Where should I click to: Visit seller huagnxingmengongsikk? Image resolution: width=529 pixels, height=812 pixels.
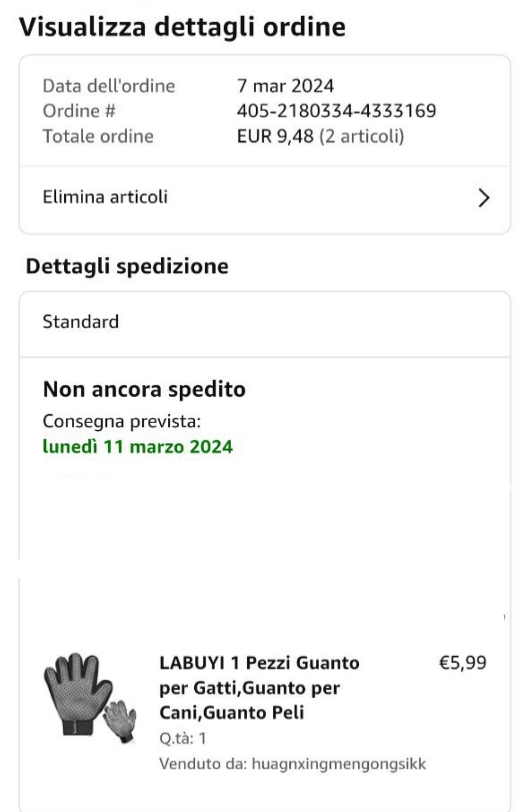(339, 764)
